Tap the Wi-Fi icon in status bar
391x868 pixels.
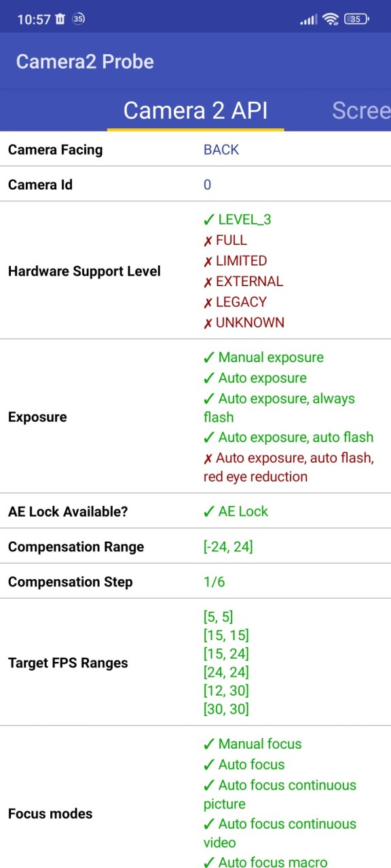pyautogui.click(x=331, y=19)
